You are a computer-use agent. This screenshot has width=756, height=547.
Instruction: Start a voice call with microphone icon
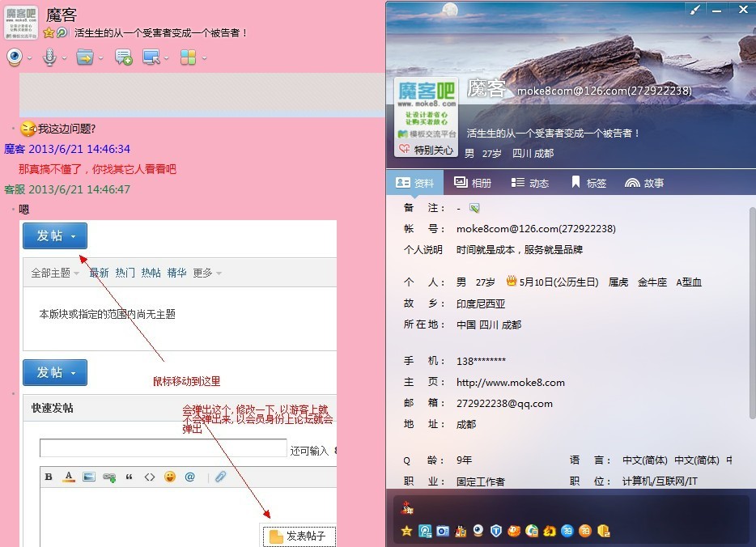tap(49, 57)
